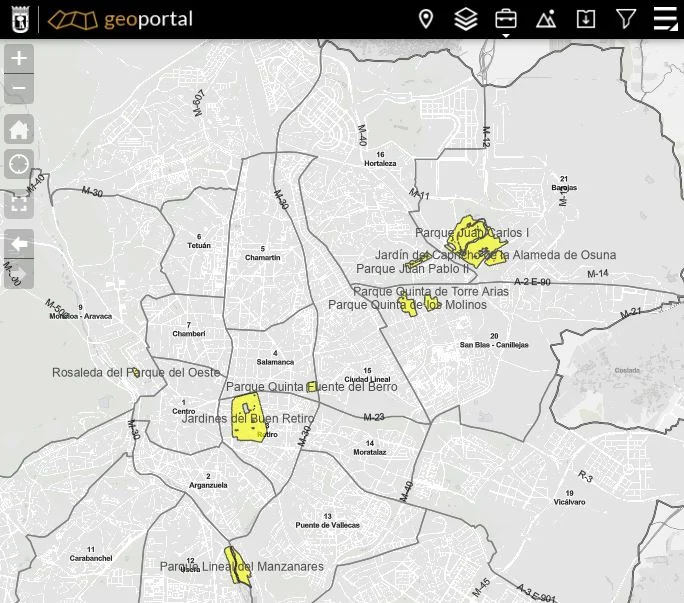Viewport: 684px width, 603px height.
Task: Click the Arganzuela district label
Action: pos(208,481)
